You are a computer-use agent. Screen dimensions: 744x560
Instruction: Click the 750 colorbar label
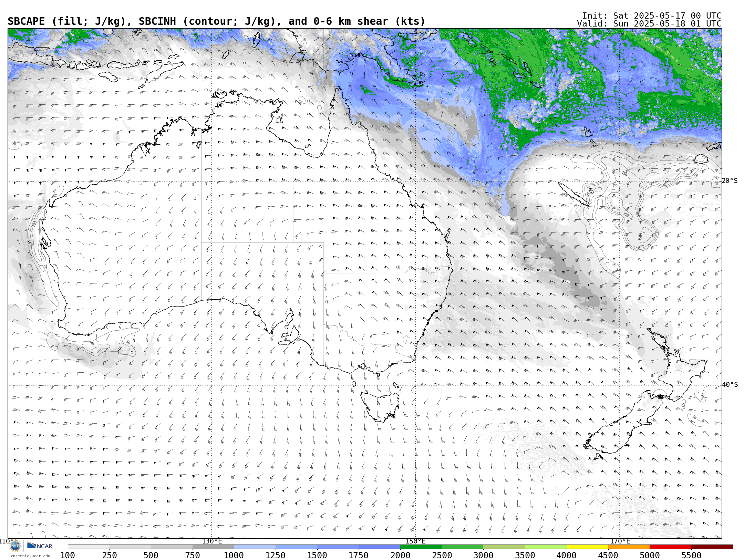tap(193, 555)
